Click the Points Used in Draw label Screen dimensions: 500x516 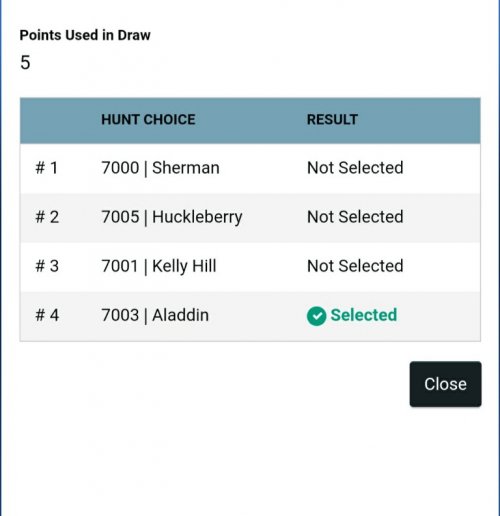[x=85, y=35]
